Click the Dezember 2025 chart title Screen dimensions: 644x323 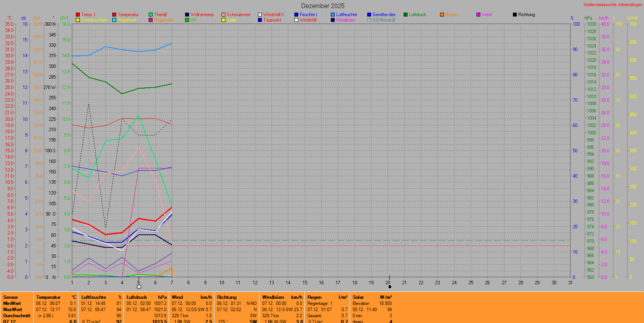323,6
